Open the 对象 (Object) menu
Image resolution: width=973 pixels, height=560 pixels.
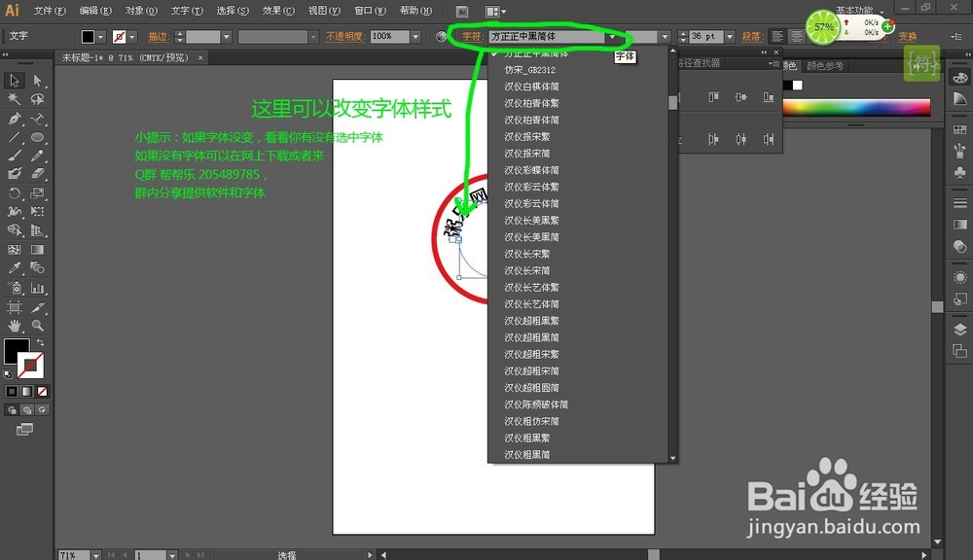coord(141,11)
